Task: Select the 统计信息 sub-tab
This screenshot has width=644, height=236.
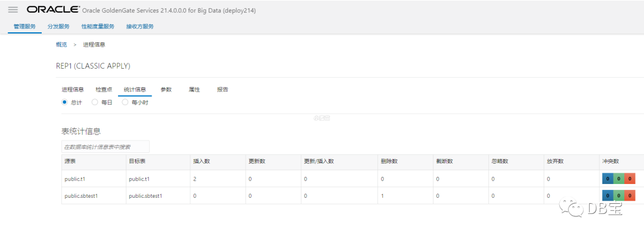Action: (x=135, y=90)
